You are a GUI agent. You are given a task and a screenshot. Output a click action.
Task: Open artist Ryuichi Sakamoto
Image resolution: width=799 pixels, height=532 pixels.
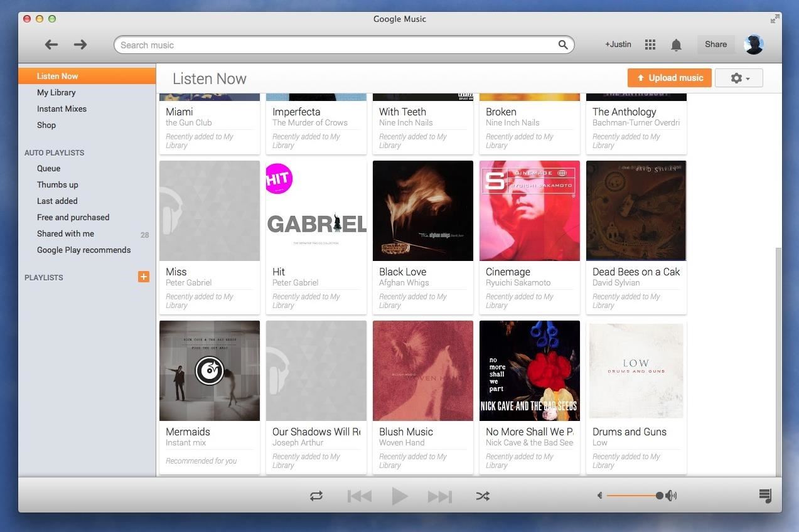[x=518, y=283]
